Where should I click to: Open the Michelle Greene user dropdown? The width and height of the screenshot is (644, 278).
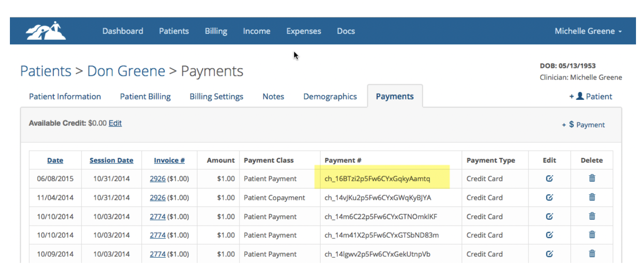click(x=588, y=31)
